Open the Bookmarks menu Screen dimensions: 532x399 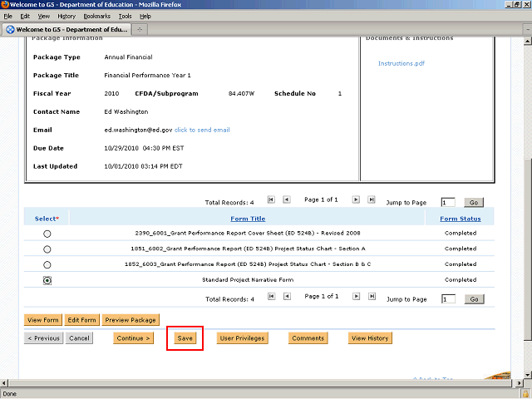97,17
